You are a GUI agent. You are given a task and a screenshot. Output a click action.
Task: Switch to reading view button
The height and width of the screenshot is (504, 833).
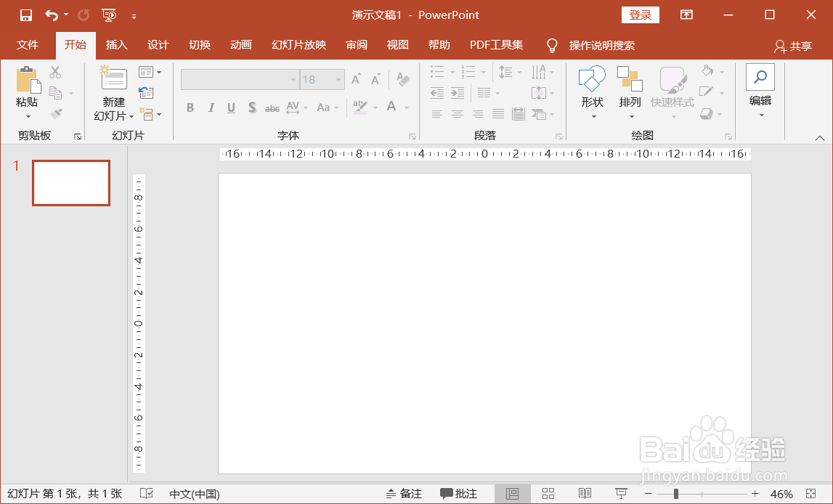[585, 494]
